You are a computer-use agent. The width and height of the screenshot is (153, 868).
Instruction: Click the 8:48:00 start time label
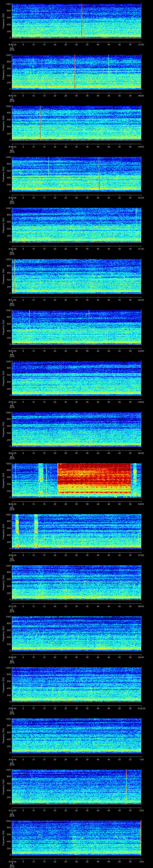coord(12,147)
